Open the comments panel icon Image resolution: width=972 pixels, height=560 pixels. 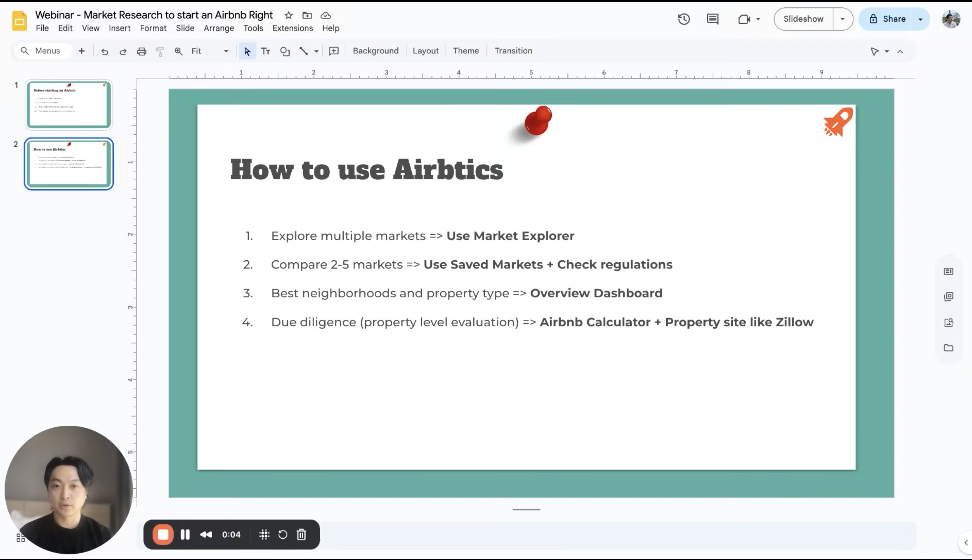tap(713, 19)
